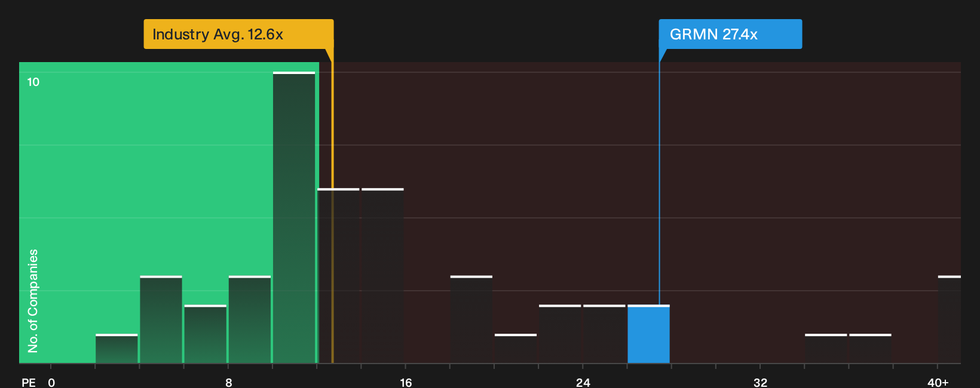Screen dimensions: 980x388
Task: Pick the bar for PE 8 to 10
Action: click(250, 320)
